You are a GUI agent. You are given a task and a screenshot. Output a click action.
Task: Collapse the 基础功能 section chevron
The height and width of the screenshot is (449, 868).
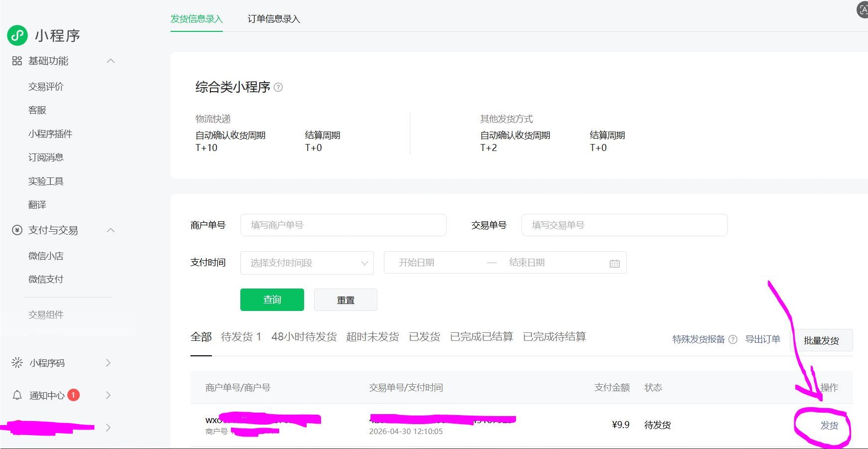tap(111, 61)
